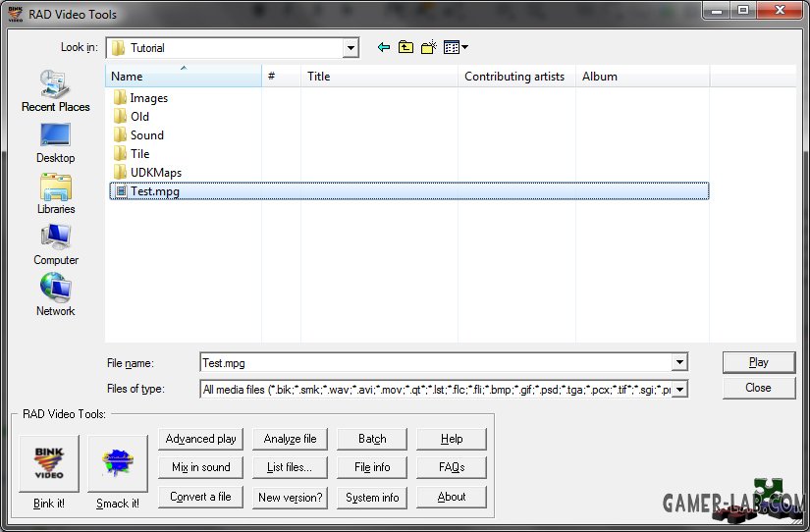Open the FAQs button
This screenshot has height=532, width=810.
452,467
